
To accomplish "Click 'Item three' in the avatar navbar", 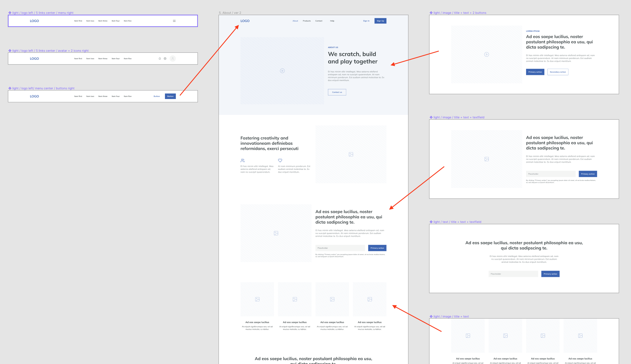I will tap(103, 59).
